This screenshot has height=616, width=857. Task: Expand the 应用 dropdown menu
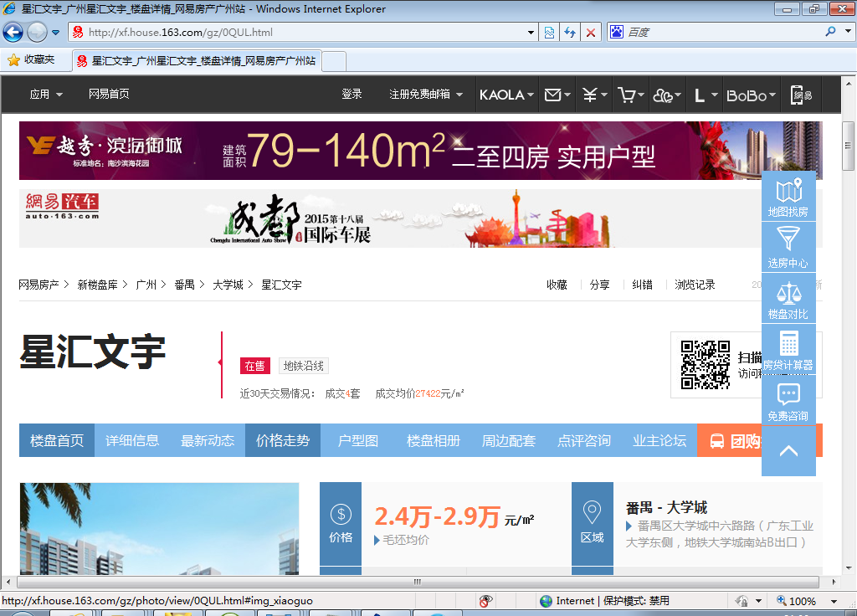[x=46, y=95]
